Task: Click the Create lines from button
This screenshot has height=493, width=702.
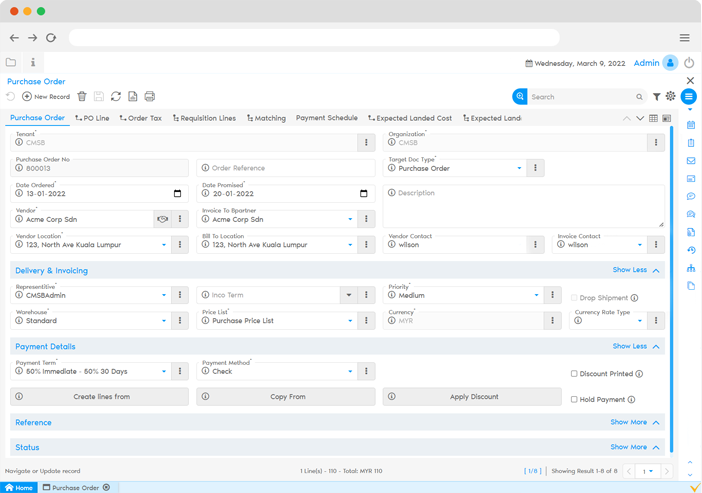Action: pyautogui.click(x=100, y=397)
